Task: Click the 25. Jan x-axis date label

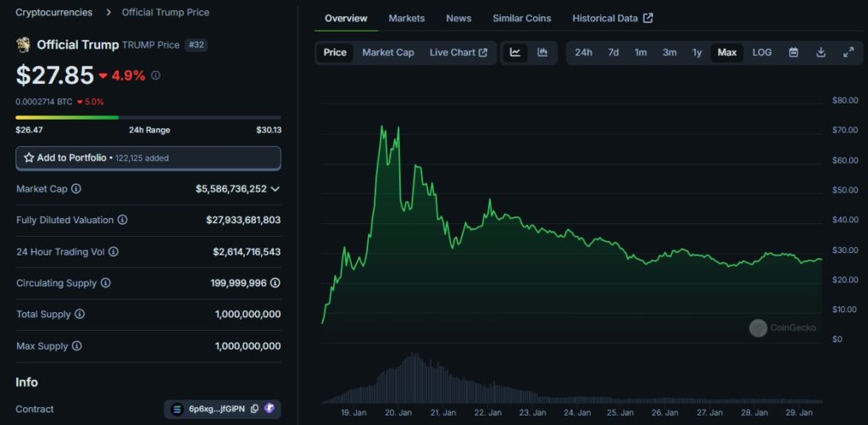Action: 620,413
